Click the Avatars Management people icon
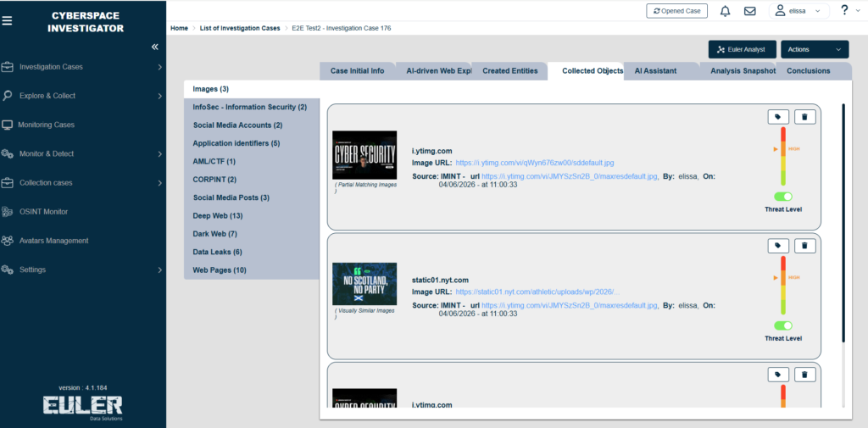The image size is (868, 428). coord(7,241)
